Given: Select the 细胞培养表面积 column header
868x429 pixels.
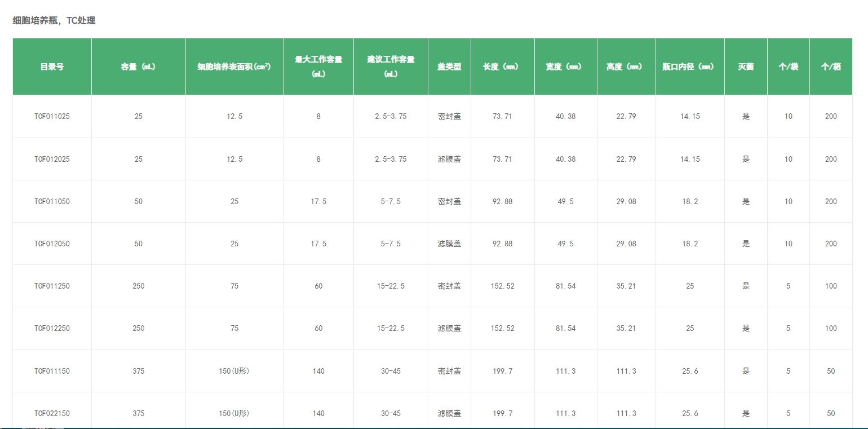Looking at the screenshot, I should (234, 67).
